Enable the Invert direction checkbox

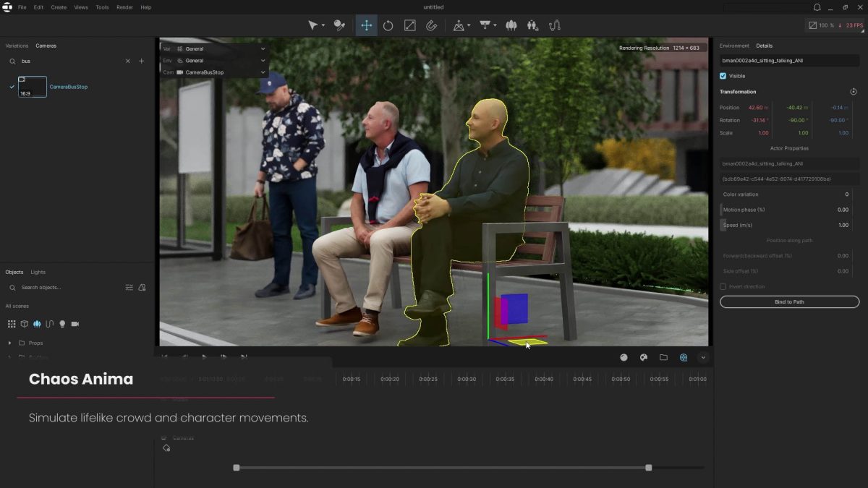[723, 286]
